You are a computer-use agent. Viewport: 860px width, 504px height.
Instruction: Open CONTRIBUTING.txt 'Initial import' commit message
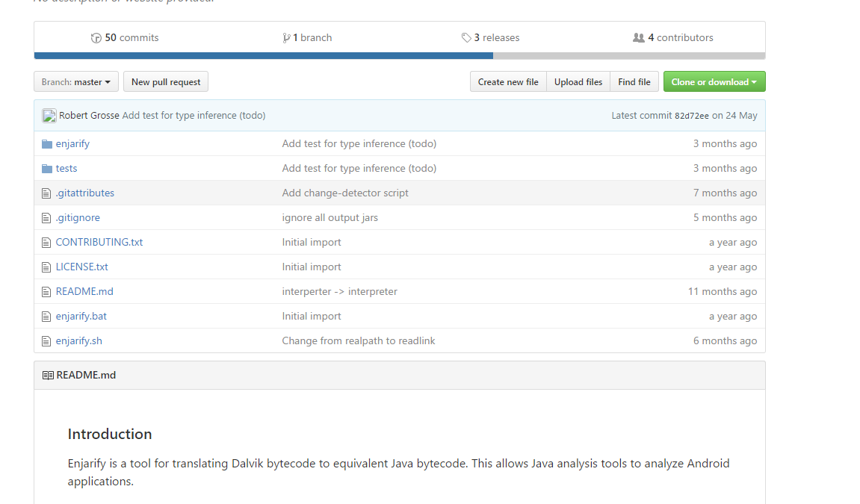pyautogui.click(x=312, y=242)
